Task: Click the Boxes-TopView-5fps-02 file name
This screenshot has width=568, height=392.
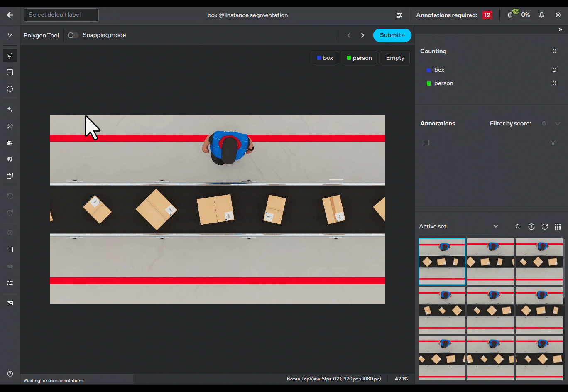Action: point(334,379)
